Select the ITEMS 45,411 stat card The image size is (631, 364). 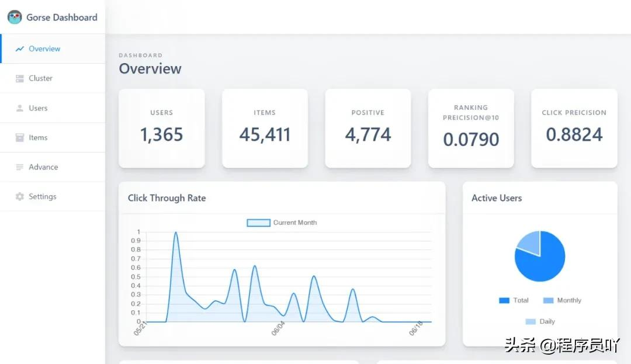pyautogui.click(x=265, y=129)
